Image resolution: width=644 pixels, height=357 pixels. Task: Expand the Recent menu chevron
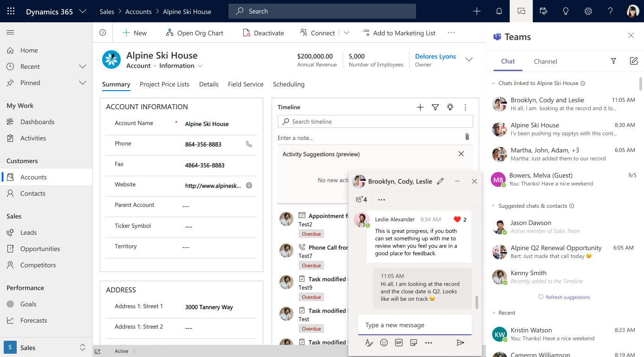[x=83, y=66]
